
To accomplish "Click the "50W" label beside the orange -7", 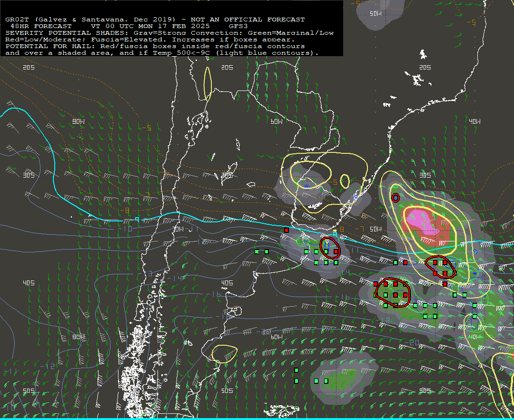I will 376,229.
